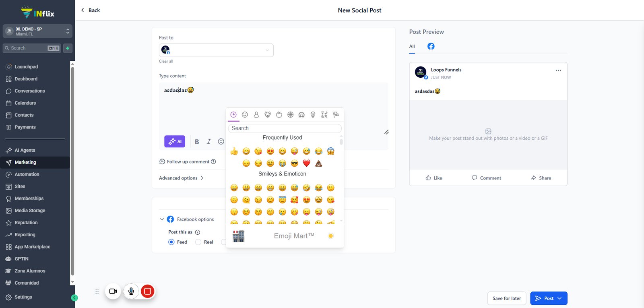The image size is (644, 308).
Task: Switch to Frequently Used emoji tab
Action: pos(233,115)
